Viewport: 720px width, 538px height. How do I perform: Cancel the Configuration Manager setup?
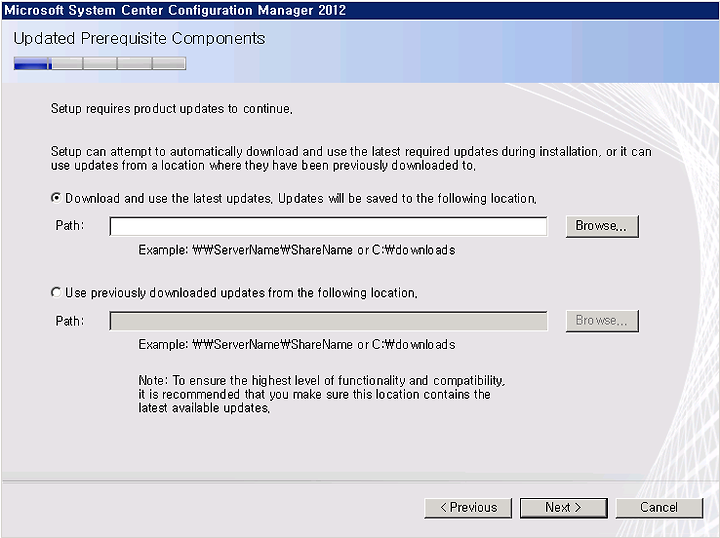[659, 508]
